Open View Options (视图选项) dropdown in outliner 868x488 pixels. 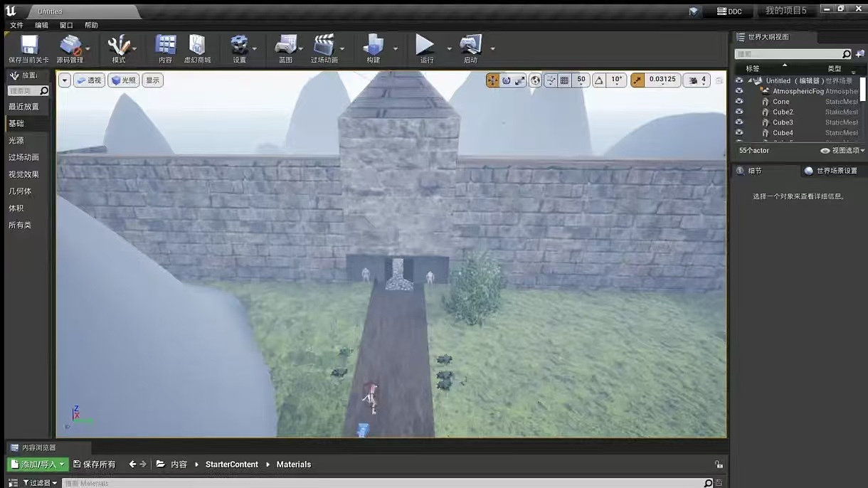[x=842, y=151]
